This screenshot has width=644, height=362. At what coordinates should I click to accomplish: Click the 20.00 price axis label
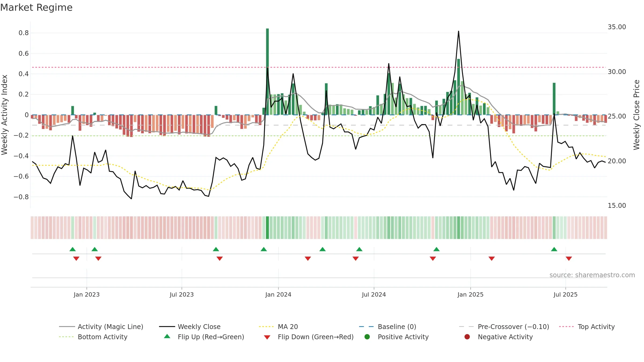617,161
